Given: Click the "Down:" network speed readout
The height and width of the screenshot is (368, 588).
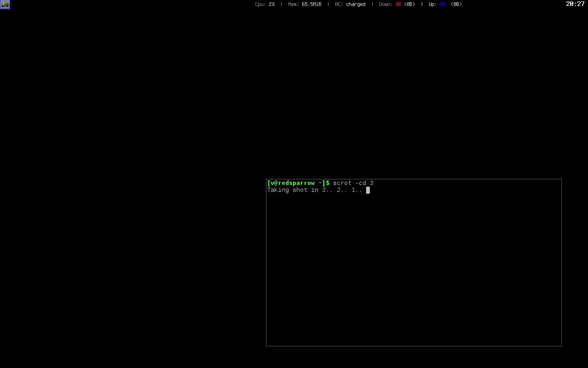Looking at the screenshot, I should (397, 4).
